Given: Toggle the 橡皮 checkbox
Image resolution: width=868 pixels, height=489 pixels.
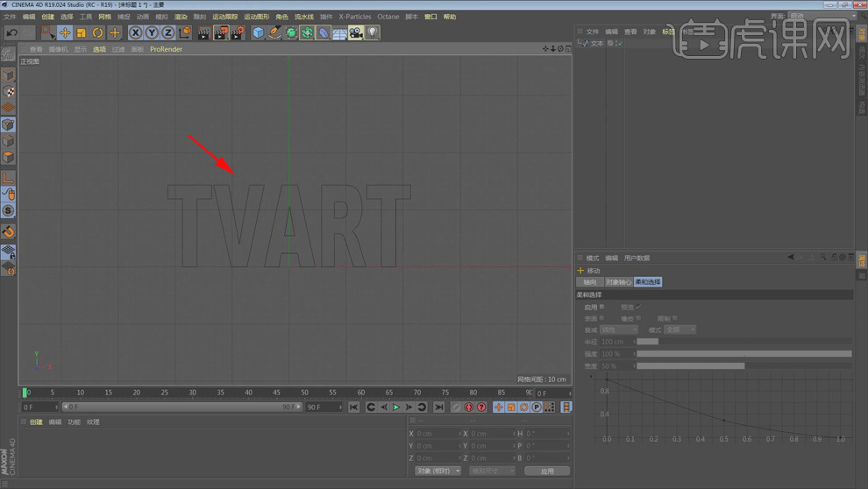Looking at the screenshot, I should pyautogui.click(x=638, y=318).
